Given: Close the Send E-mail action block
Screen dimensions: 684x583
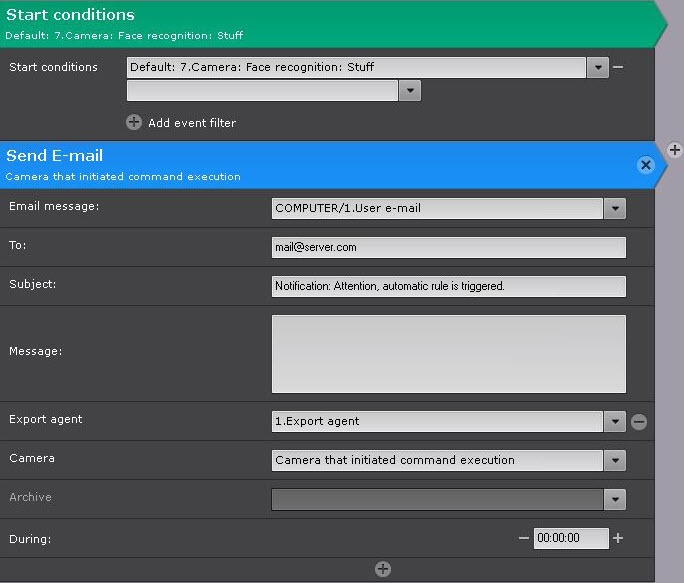Looking at the screenshot, I should (646, 165).
